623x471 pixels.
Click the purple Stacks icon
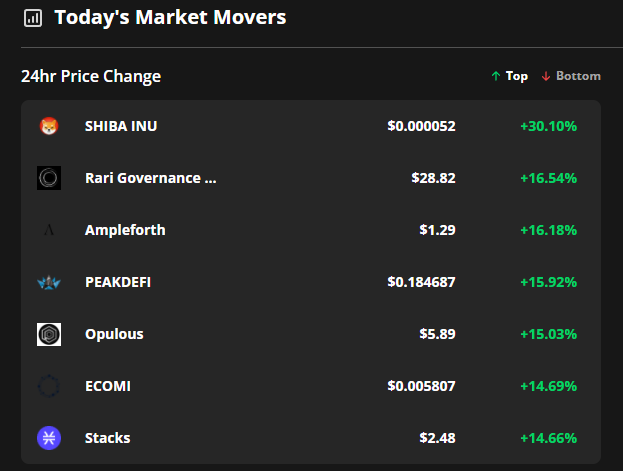coord(49,438)
